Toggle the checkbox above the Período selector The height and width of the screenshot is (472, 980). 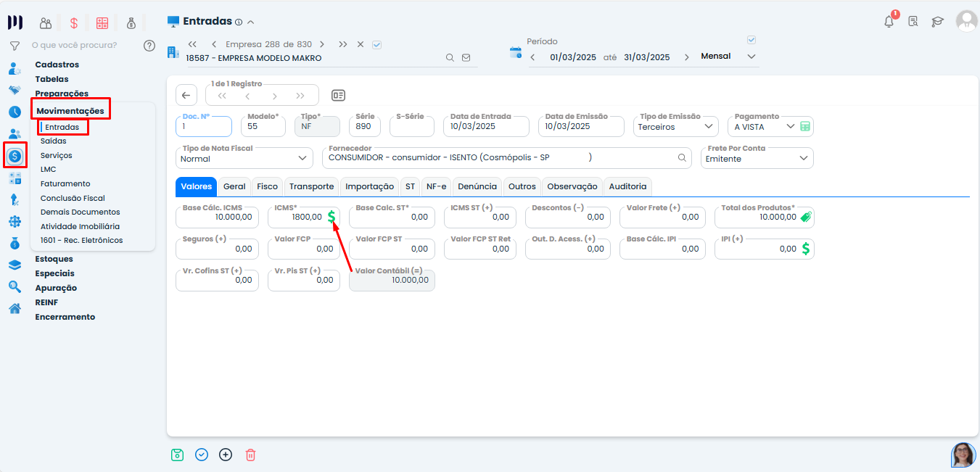click(752, 40)
